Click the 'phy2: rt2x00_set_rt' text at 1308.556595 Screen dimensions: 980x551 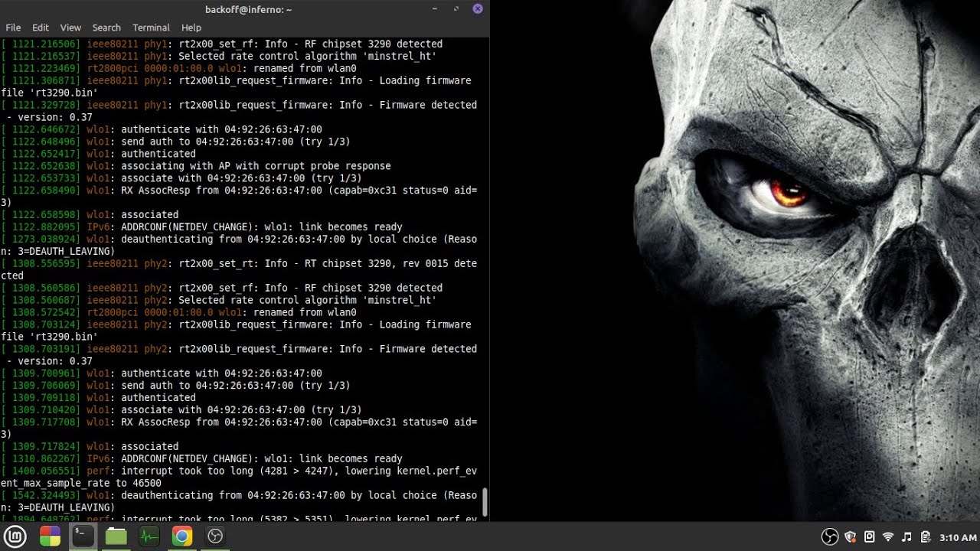click(x=202, y=264)
